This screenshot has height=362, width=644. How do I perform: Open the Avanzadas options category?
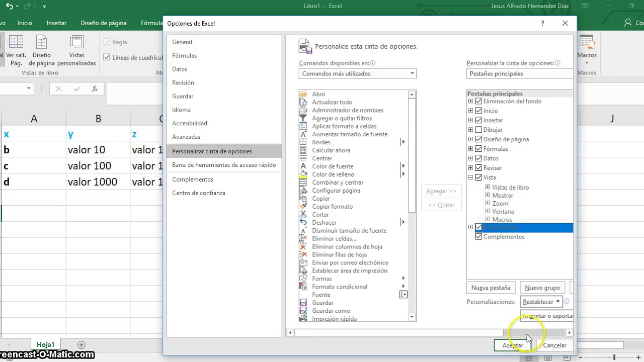(224, 137)
